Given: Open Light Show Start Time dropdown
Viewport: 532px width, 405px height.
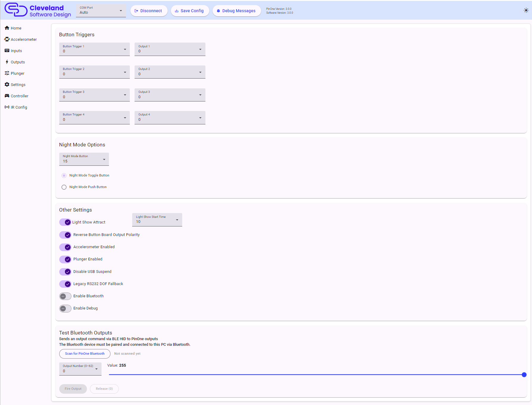Looking at the screenshot, I should click(x=157, y=220).
